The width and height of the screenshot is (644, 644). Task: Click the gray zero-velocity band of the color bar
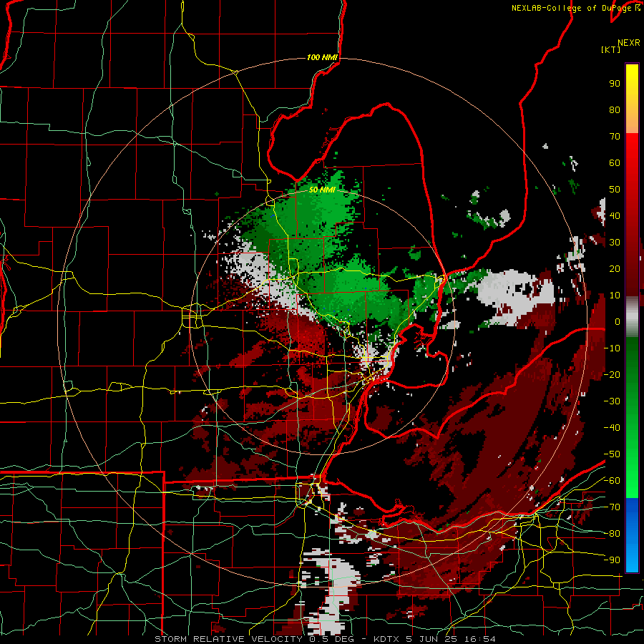click(x=632, y=317)
